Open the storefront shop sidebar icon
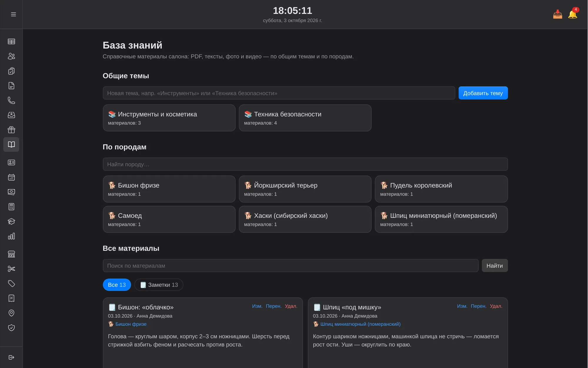Viewport: 588px width, 368px height. [11, 254]
